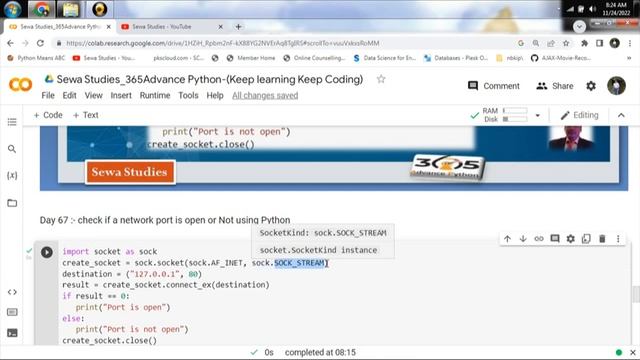The image size is (640, 360).
Task: Open Chrome extensions puzzle icon
Action: pyautogui.click(x=584, y=43)
